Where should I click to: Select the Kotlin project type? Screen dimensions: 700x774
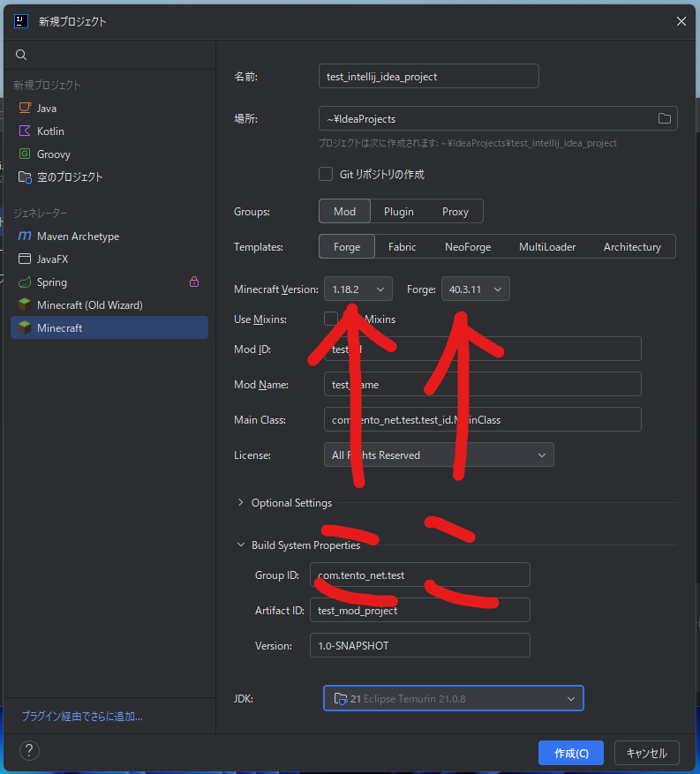(49, 131)
